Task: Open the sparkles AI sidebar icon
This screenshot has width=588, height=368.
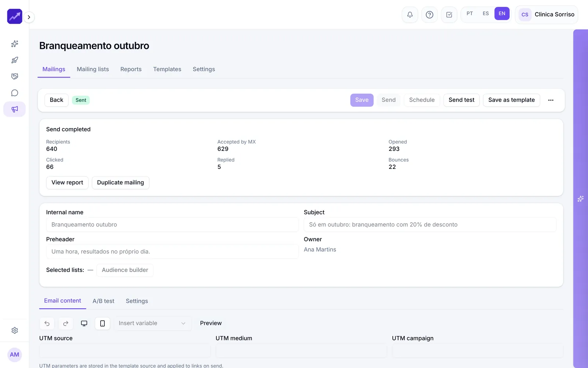Action: 15,44
